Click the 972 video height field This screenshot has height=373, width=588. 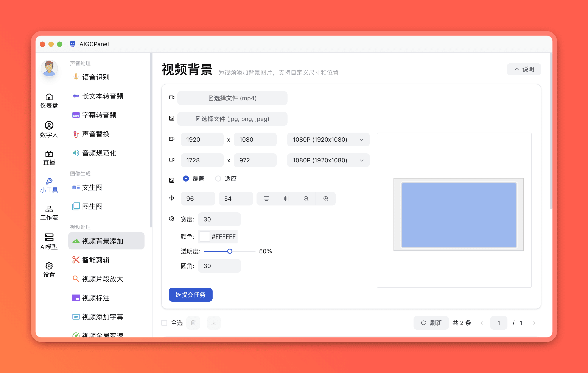[255, 160]
